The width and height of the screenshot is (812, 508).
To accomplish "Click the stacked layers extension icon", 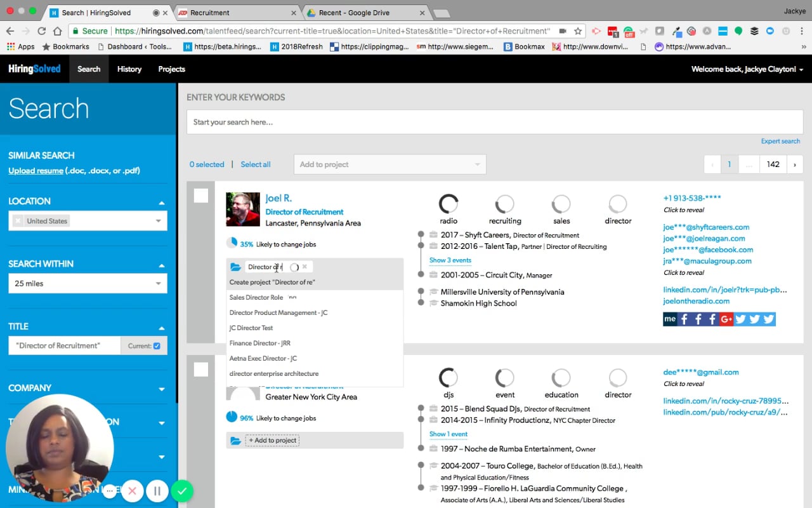I will click(754, 31).
